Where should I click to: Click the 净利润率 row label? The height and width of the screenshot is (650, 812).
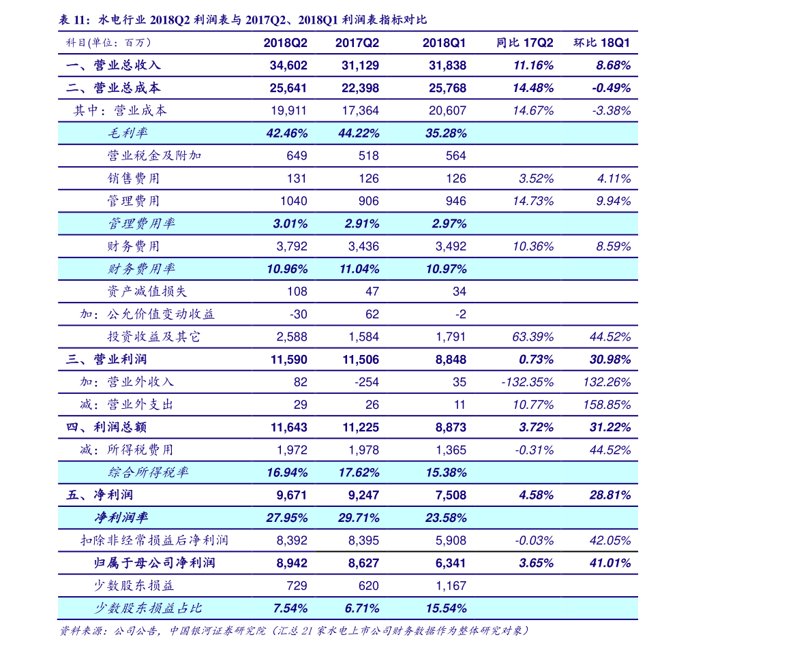121,518
